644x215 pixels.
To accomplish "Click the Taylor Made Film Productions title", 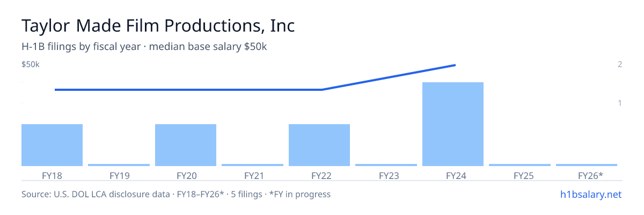I will coord(158,25).
